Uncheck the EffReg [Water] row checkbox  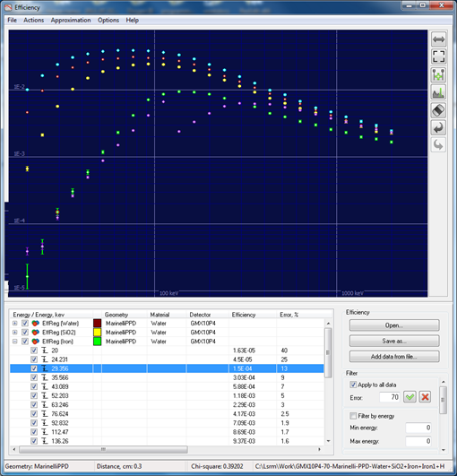pyautogui.click(x=25, y=324)
